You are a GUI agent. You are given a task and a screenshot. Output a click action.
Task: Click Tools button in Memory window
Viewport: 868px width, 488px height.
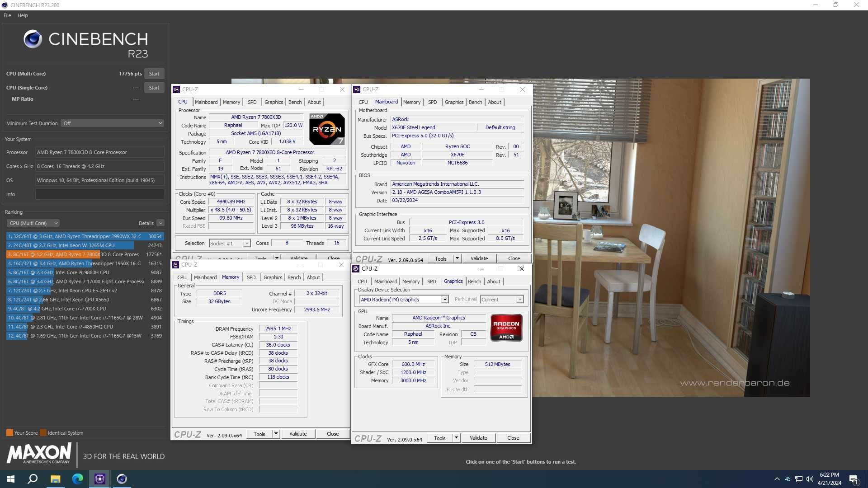click(259, 434)
